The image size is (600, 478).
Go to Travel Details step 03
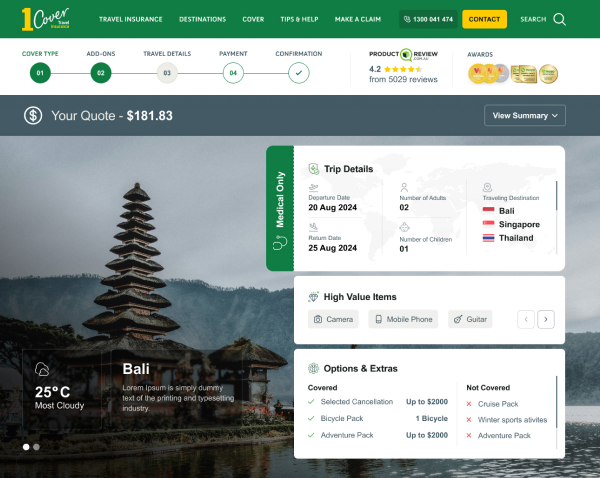pyautogui.click(x=167, y=72)
